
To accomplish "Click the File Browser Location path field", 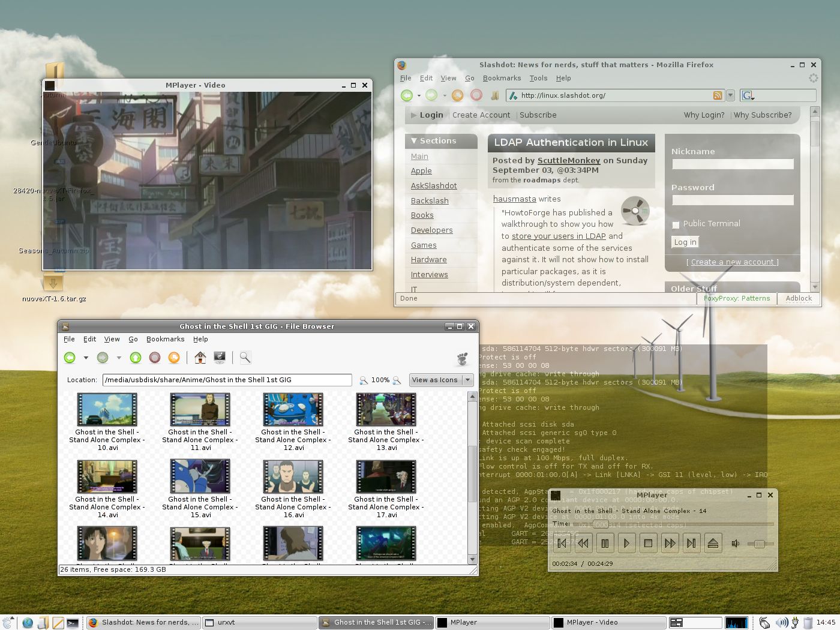I will 227,380.
